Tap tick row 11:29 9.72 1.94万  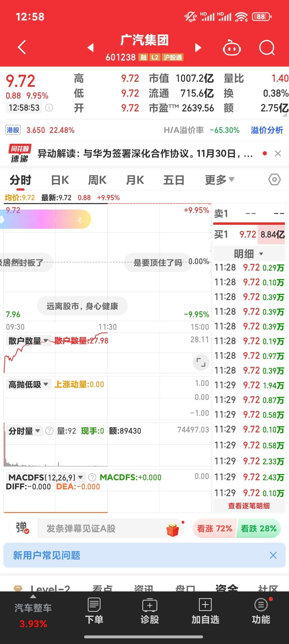[249, 385]
